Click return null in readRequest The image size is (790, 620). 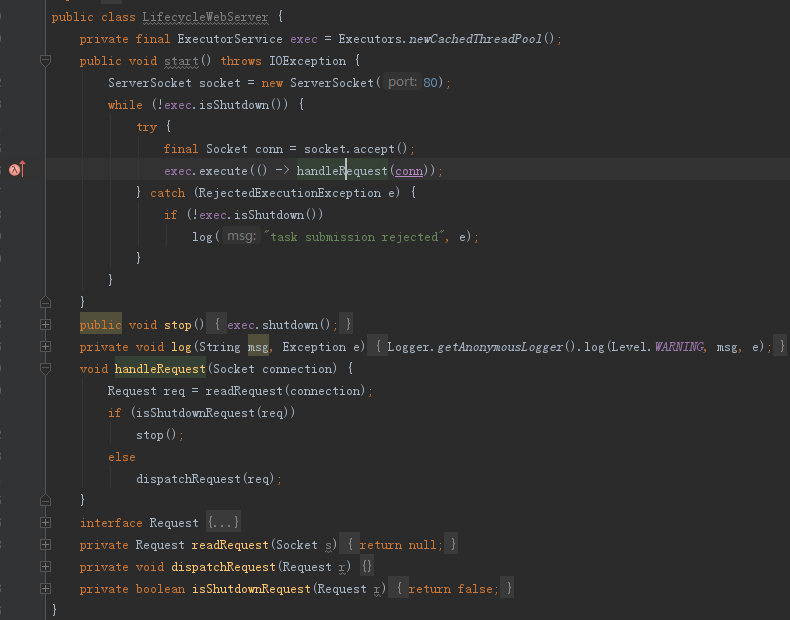point(398,545)
